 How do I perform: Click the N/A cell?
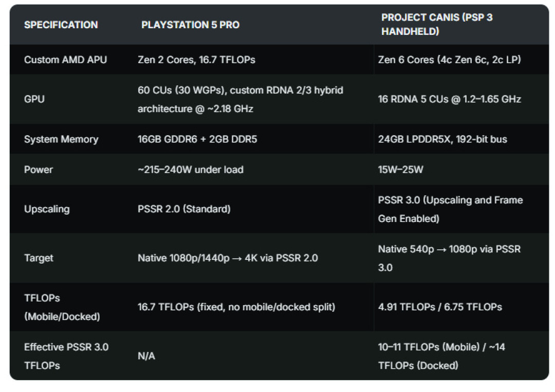(x=146, y=356)
